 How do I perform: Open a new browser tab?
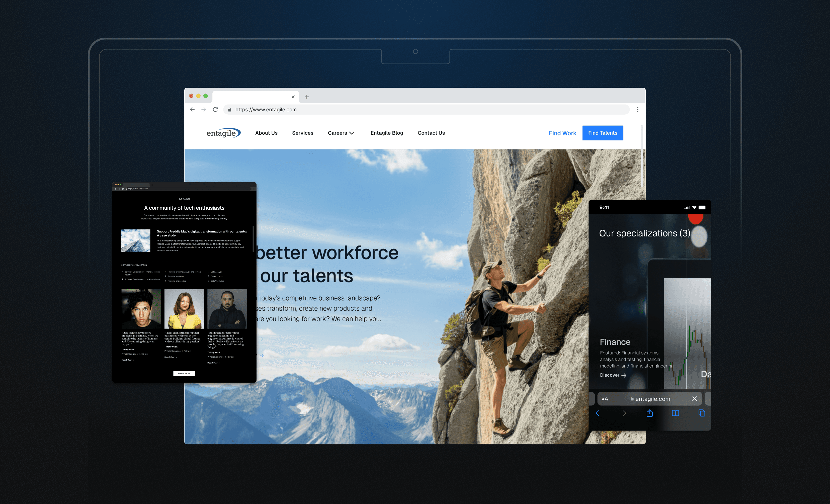(306, 97)
